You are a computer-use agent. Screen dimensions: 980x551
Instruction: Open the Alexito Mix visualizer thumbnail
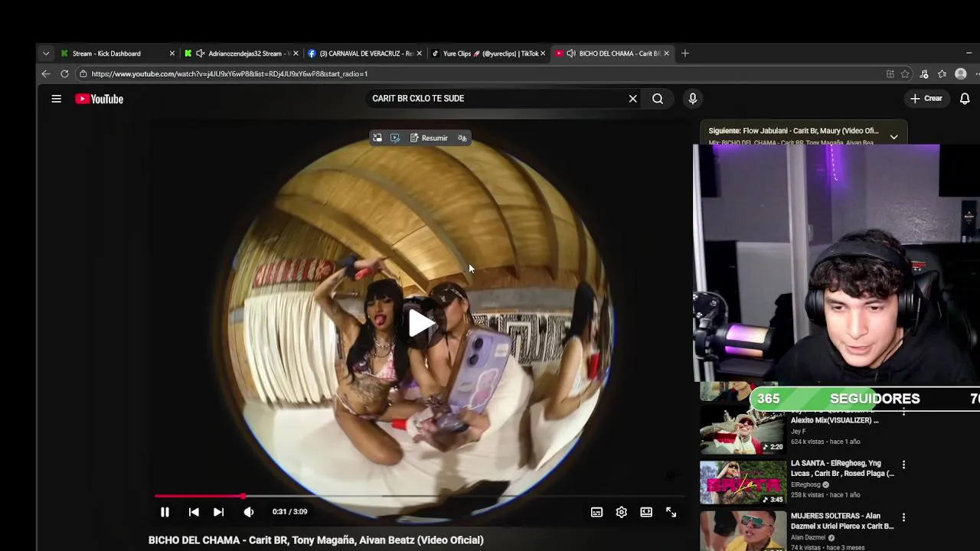pyautogui.click(x=743, y=432)
